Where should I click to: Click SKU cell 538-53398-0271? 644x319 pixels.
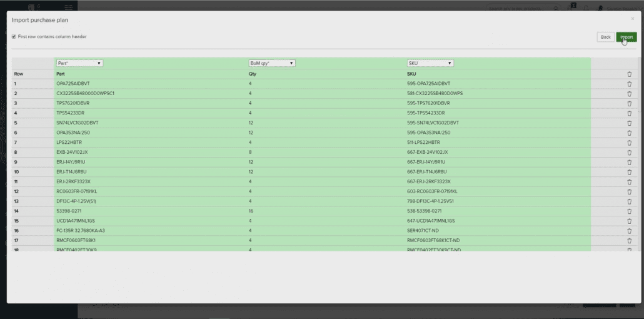(x=424, y=211)
